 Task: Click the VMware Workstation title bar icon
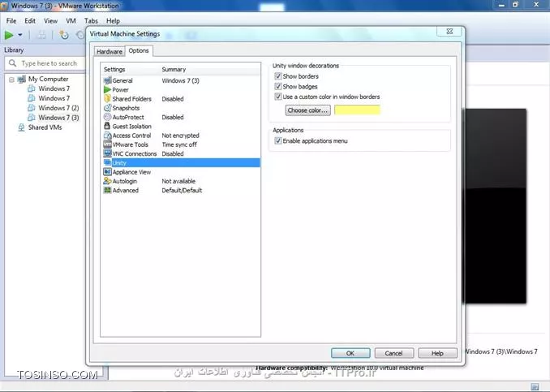tap(4, 5)
